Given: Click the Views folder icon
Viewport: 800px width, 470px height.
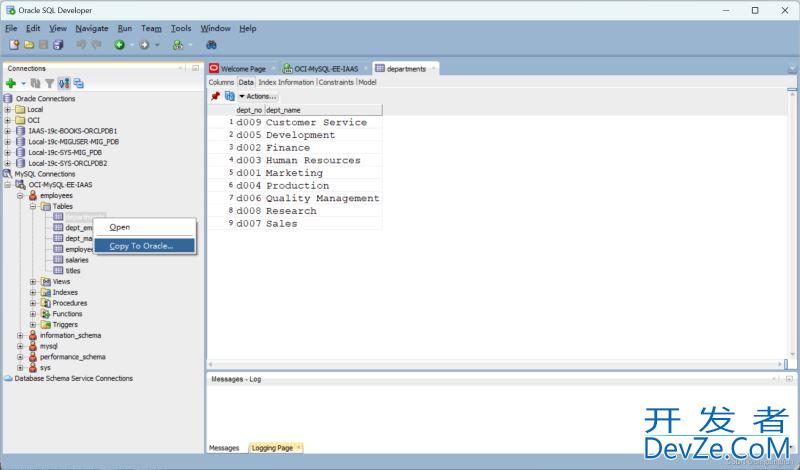Looking at the screenshot, I should click(45, 281).
